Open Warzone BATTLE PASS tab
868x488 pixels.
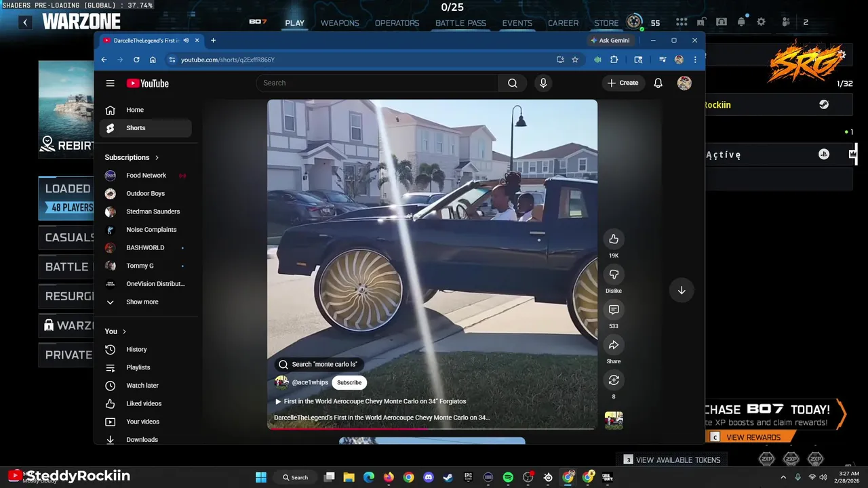coord(460,23)
